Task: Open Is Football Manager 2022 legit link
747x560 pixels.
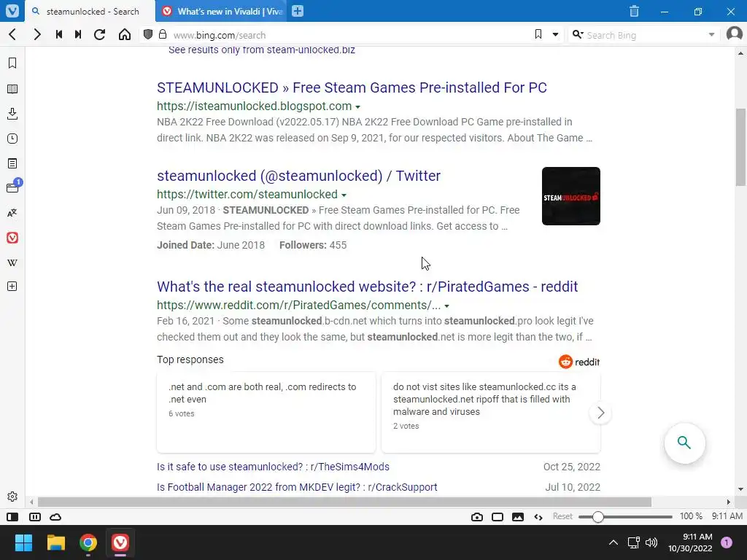Action: pos(297,487)
